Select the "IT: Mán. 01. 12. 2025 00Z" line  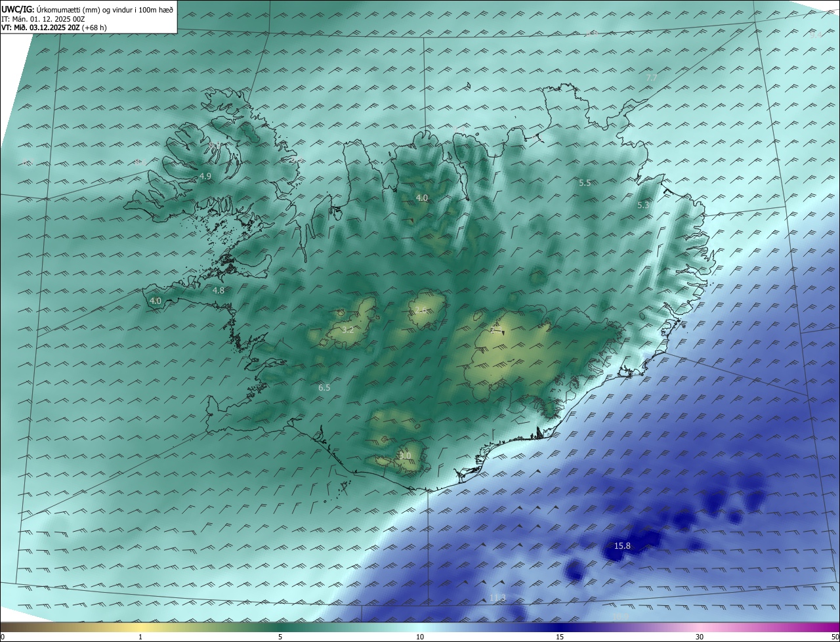pyautogui.click(x=43, y=19)
